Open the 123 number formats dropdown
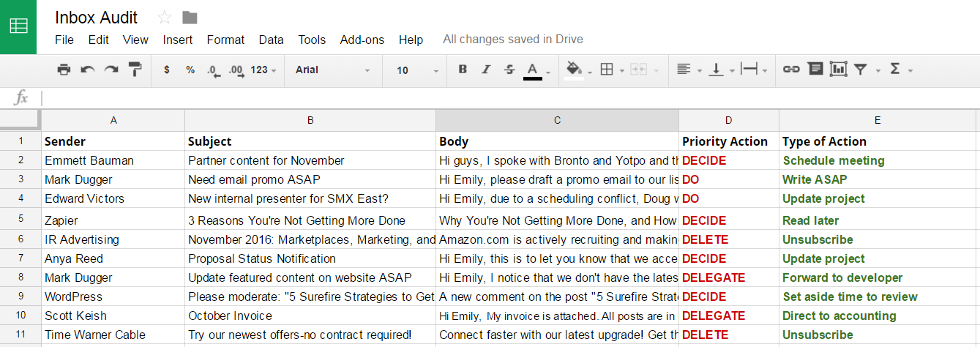 click(x=263, y=70)
